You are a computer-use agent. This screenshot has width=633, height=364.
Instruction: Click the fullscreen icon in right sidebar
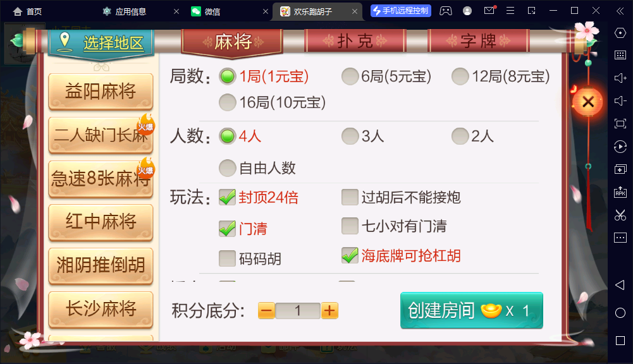point(620,123)
